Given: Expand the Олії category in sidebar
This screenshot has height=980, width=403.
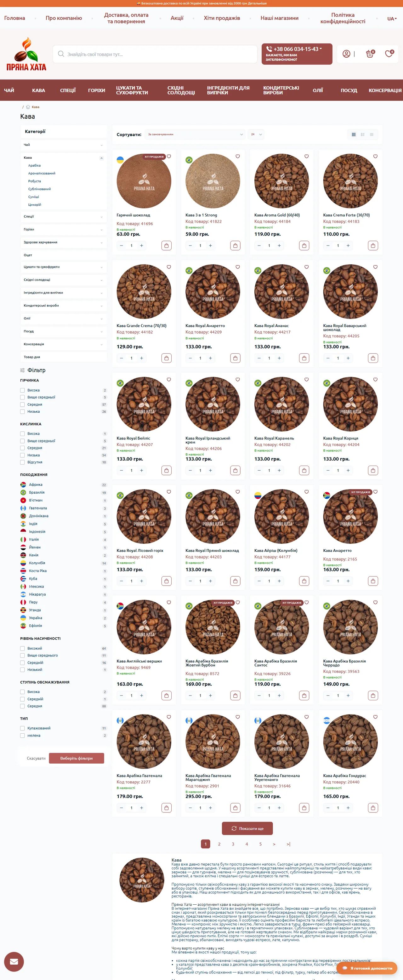Looking at the screenshot, I should 101,319.
